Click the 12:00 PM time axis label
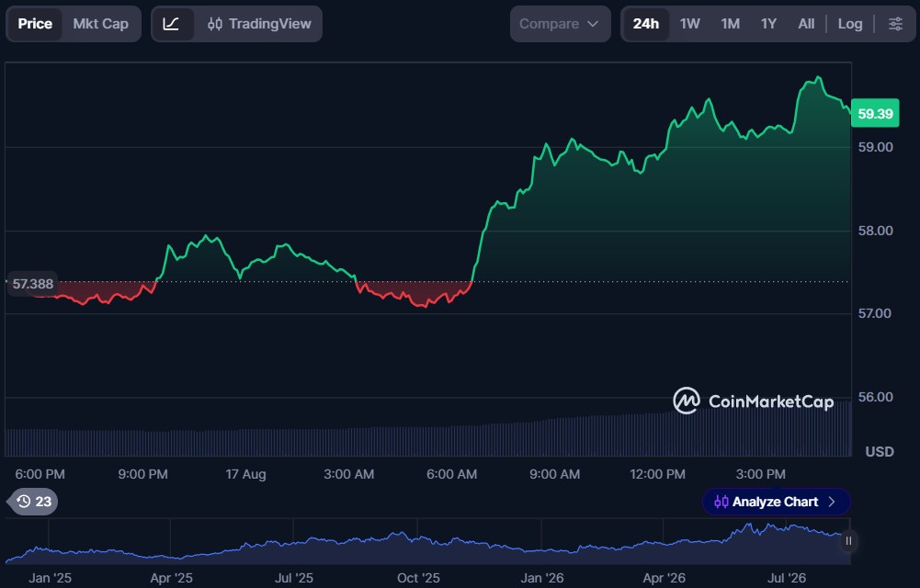This screenshot has width=920, height=588. [658, 474]
